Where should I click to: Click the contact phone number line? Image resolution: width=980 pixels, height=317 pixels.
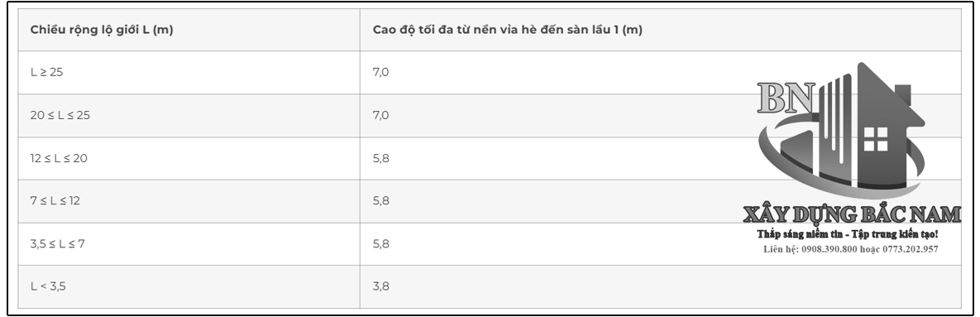pos(851,249)
